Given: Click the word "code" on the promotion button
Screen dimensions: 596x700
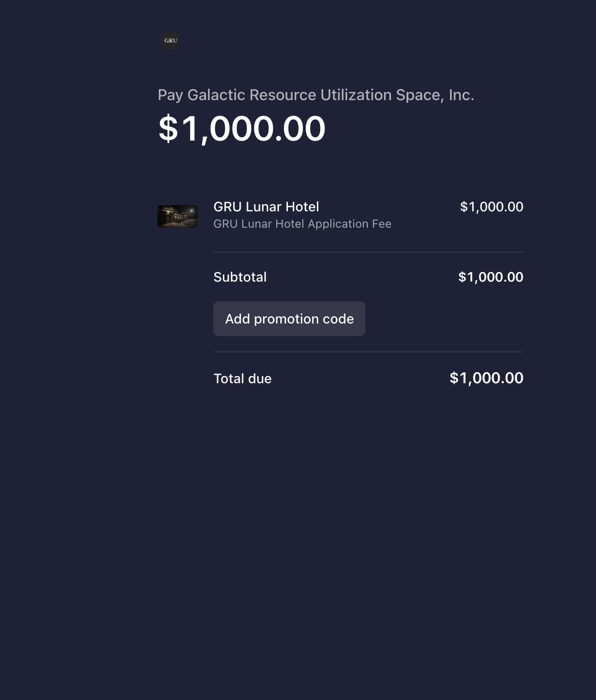Looking at the screenshot, I should [338, 319].
